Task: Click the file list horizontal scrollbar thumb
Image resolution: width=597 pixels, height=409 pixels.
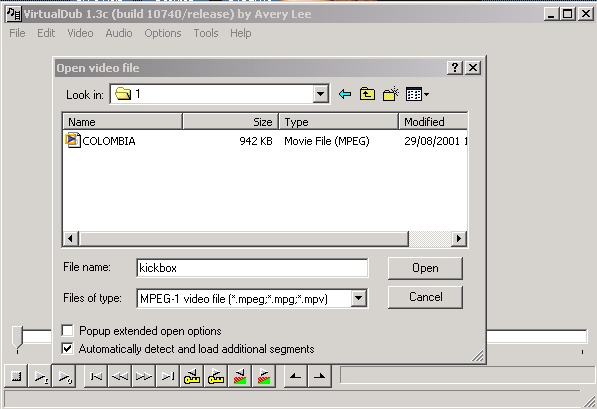Action: click(244, 239)
